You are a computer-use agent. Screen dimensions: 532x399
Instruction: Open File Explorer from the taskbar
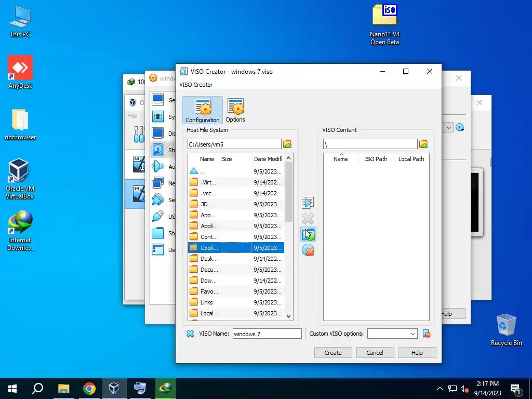tap(63, 389)
